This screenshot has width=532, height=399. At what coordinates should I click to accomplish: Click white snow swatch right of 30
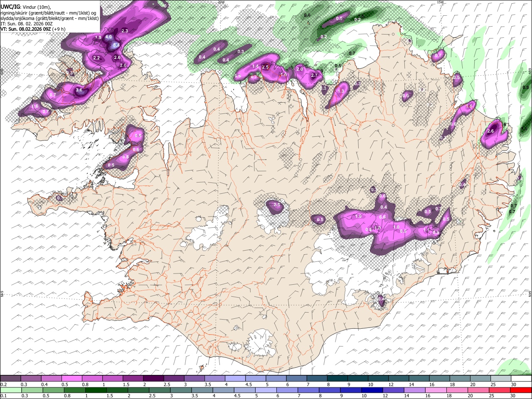521,378
